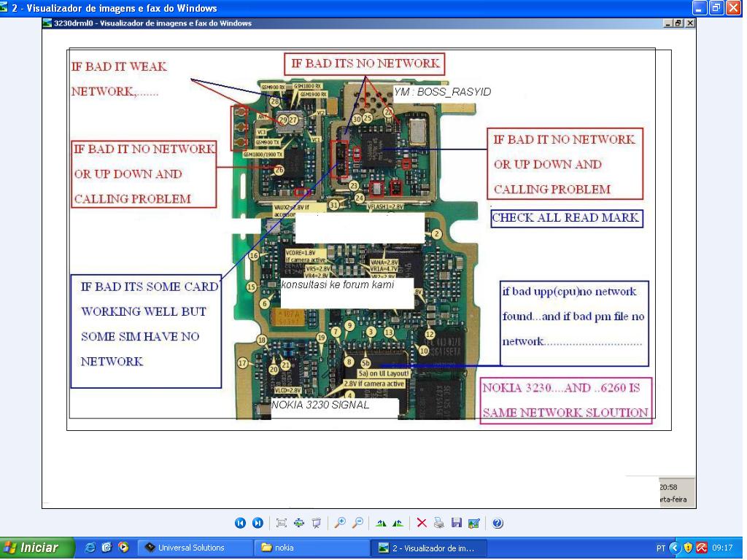Expand hidden system tray icons

675,548
